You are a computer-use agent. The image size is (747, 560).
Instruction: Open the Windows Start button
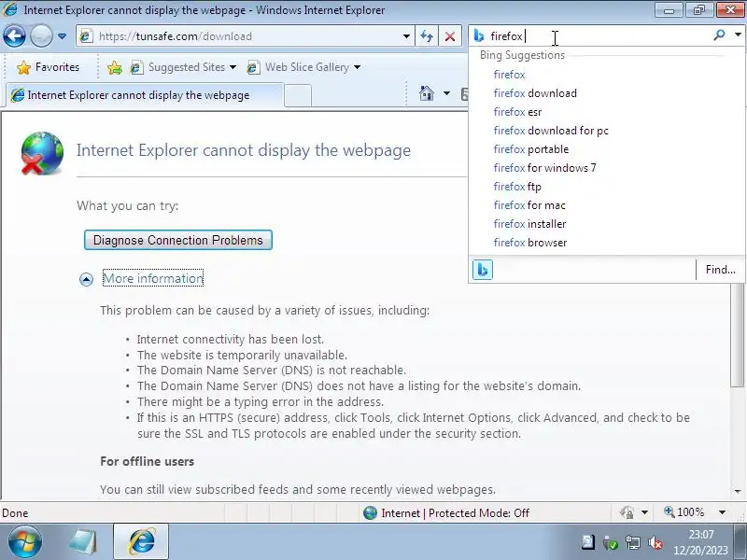pos(25,542)
